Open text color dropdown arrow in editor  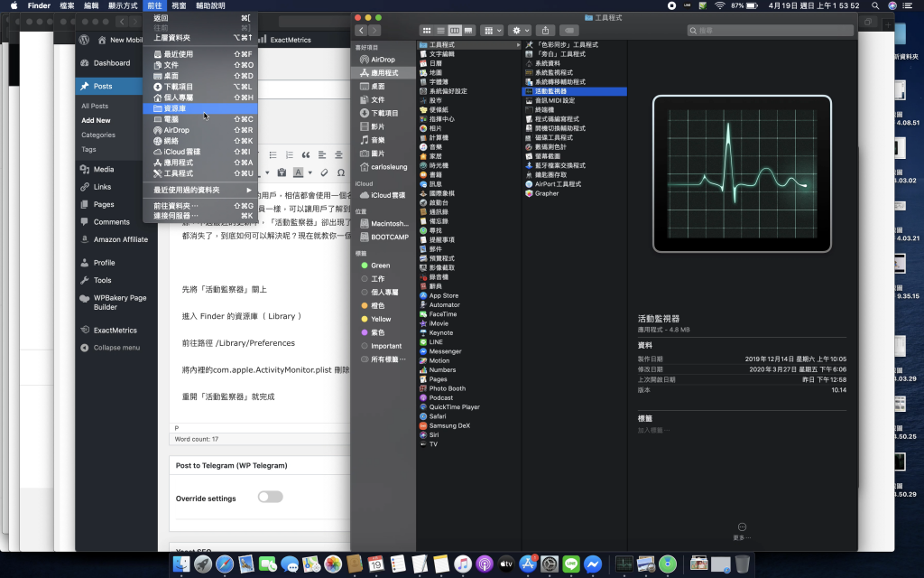click(310, 172)
